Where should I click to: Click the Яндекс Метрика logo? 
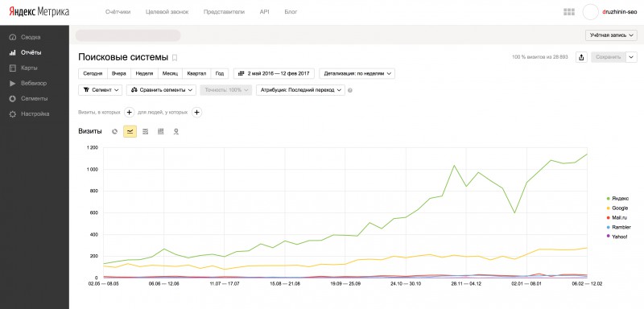pos(39,12)
